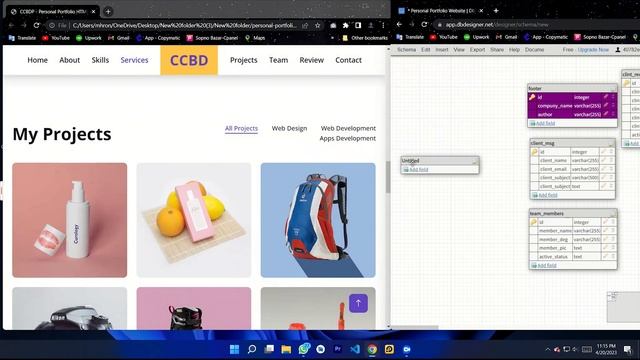Screen dimensions: 640x360
Task: Open File Explorer from the taskbar
Action: tap(286, 349)
